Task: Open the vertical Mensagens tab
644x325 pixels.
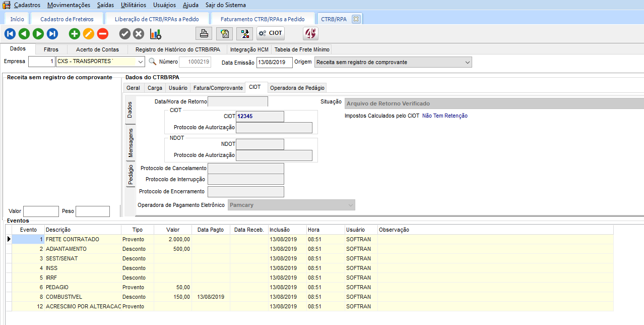Action: [131, 143]
